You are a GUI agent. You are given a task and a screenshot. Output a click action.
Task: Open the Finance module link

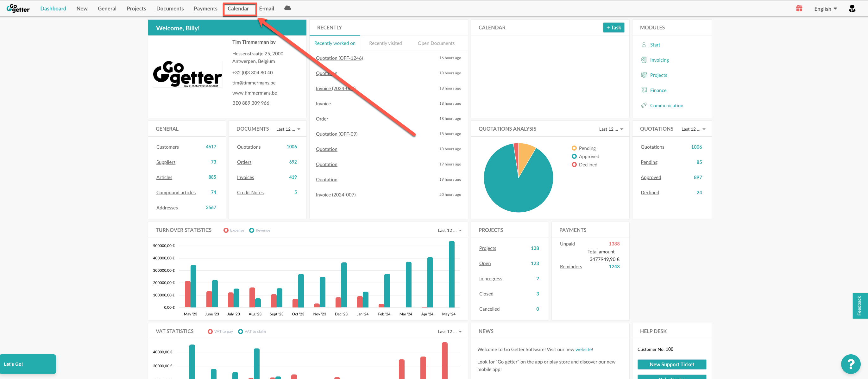pyautogui.click(x=658, y=90)
